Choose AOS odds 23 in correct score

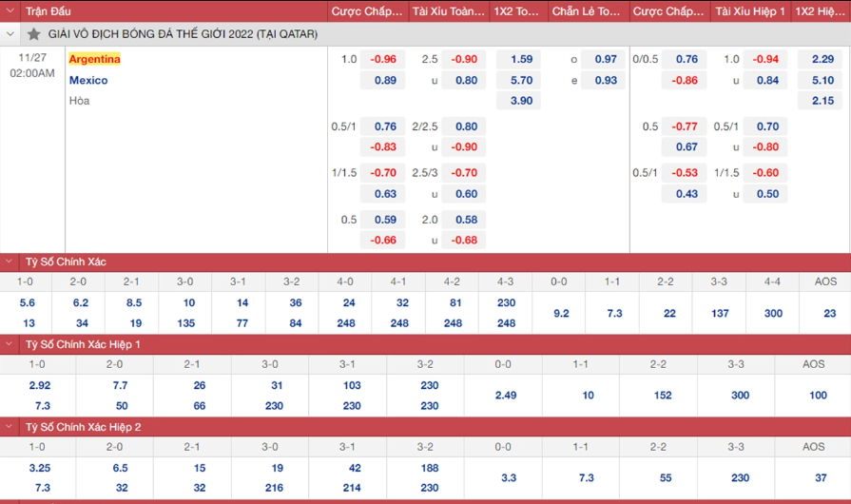(x=830, y=313)
